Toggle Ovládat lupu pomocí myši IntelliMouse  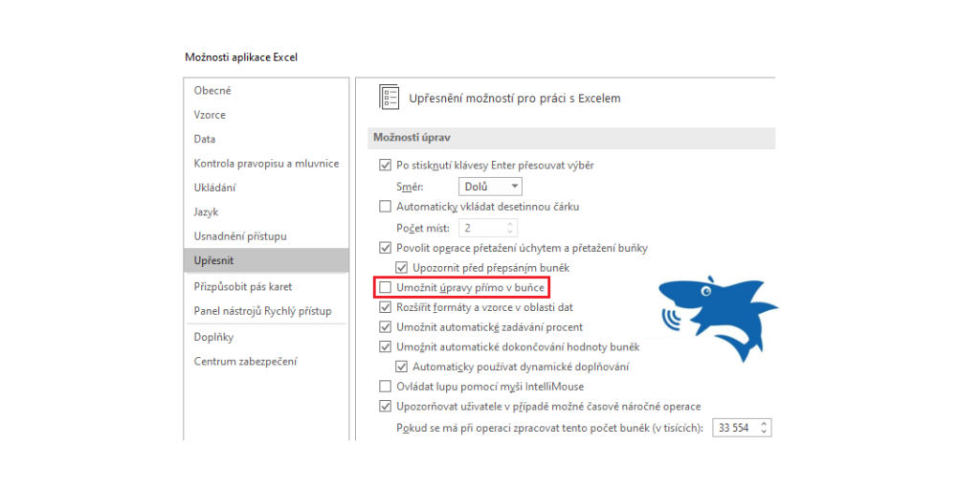pos(385,387)
